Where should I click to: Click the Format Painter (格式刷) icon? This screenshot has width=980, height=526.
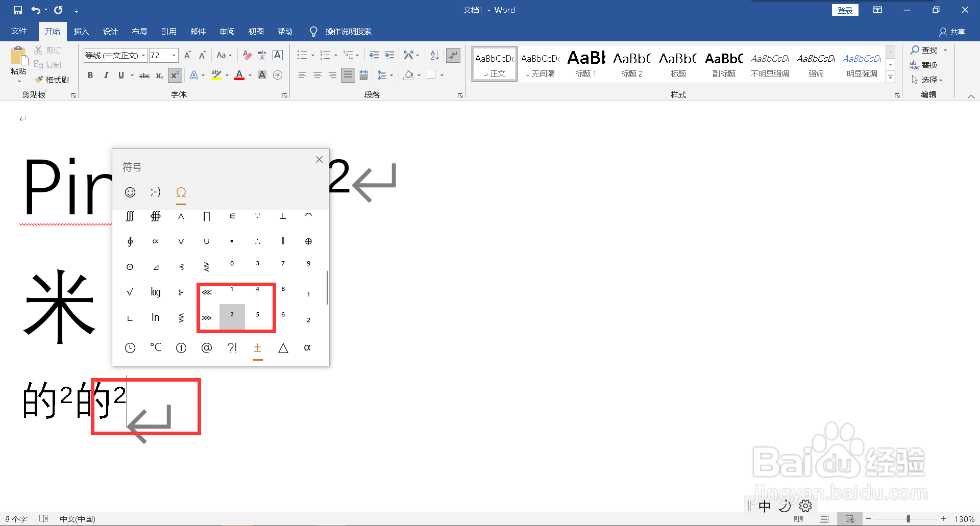click(x=39, y=80)
